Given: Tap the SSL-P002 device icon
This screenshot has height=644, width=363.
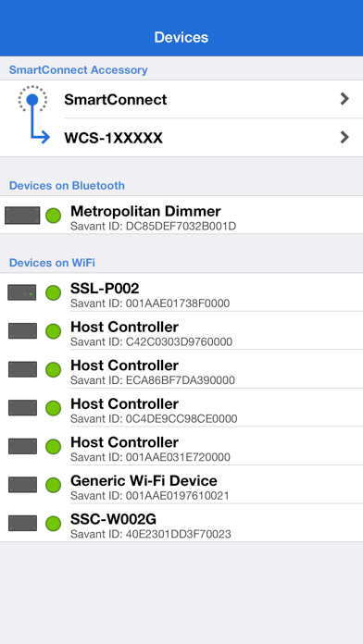Looking at the screenshot, I should (22, 292).
